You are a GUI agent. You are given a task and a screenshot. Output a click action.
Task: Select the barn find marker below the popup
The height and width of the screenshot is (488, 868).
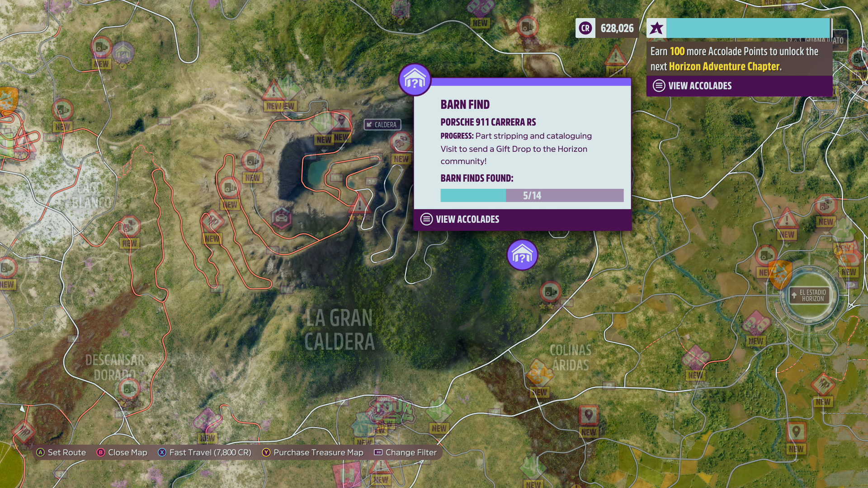click(522, 255)
